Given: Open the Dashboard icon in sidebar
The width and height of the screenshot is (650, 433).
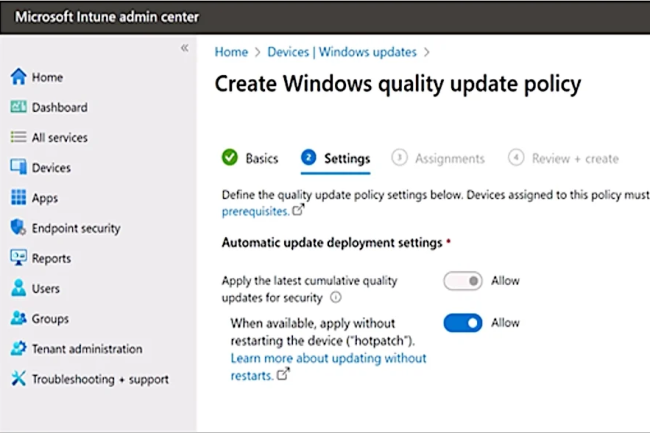Looking at the screenshot, I should tap(18, 107).
